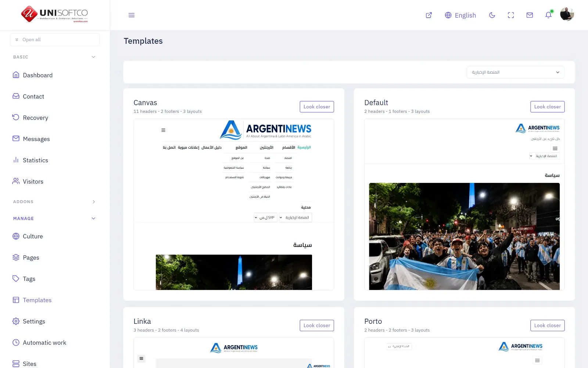Click Open all to expand menus
The height and width of the screenshot is (368, 588).
(55, 40)
